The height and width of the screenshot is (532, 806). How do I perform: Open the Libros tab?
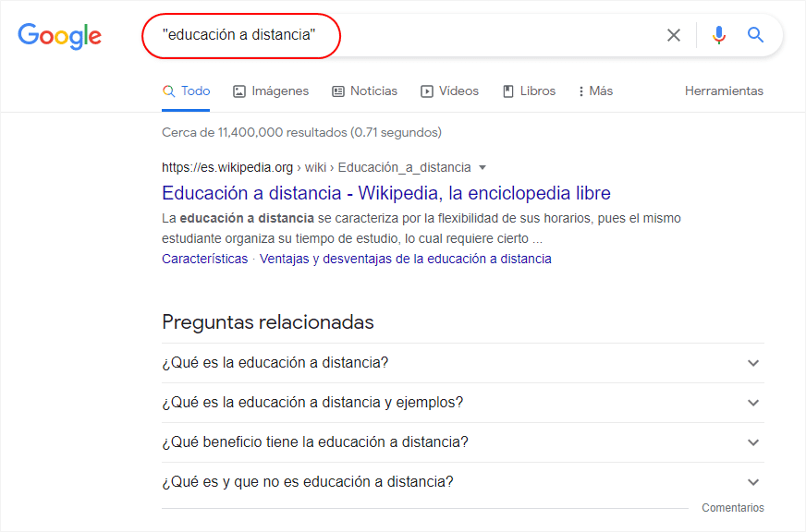click(529, 91)
